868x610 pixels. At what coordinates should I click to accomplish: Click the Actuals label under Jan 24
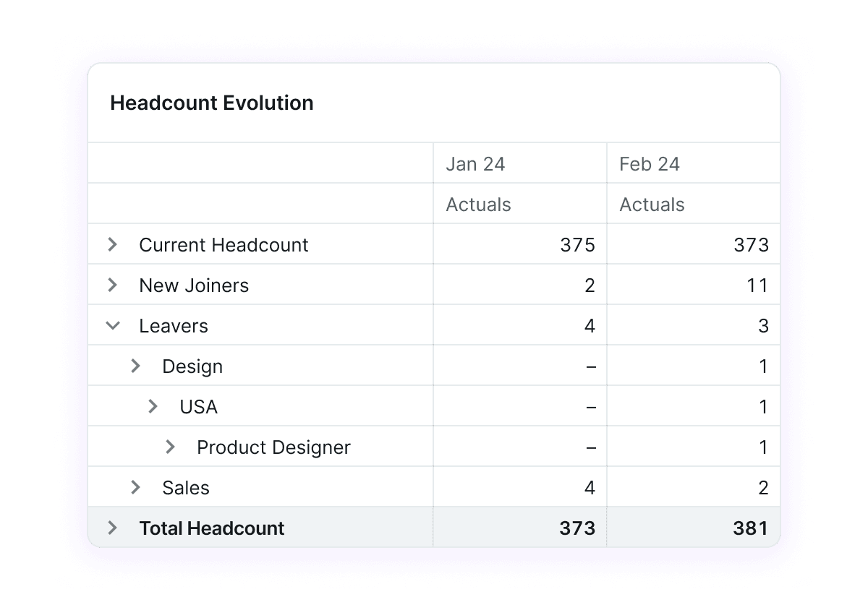[x=478, y=205]
